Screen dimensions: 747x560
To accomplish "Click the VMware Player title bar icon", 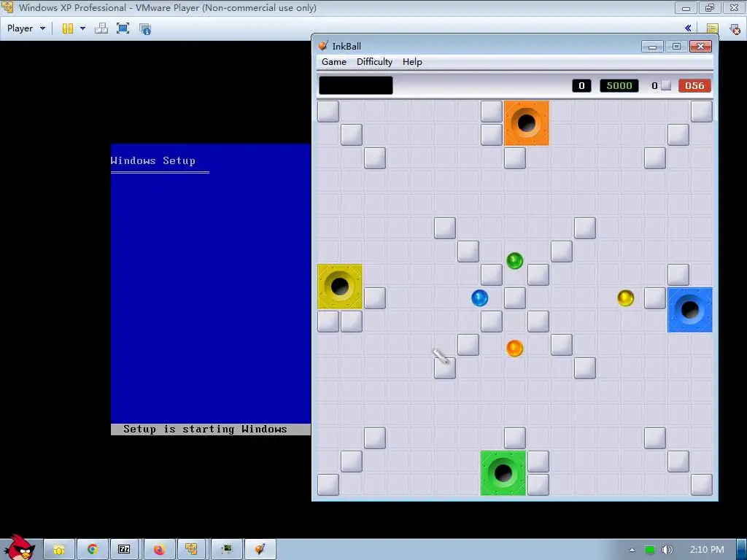I will 7,7.
